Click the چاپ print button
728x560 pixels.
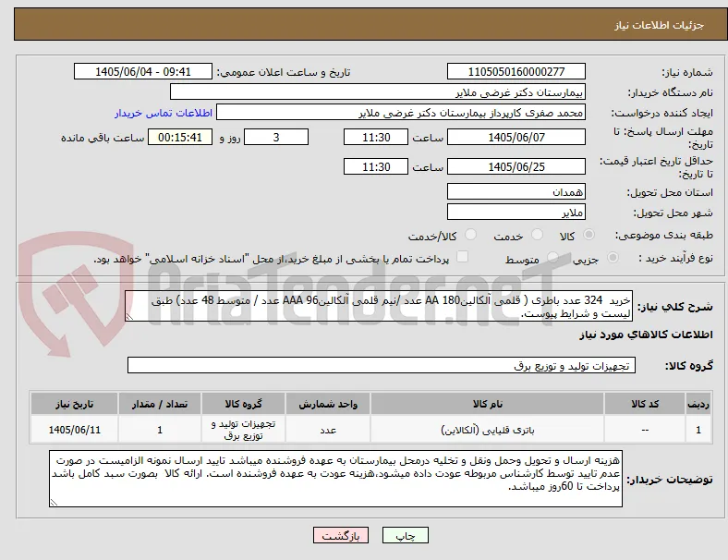coord(406,535)
